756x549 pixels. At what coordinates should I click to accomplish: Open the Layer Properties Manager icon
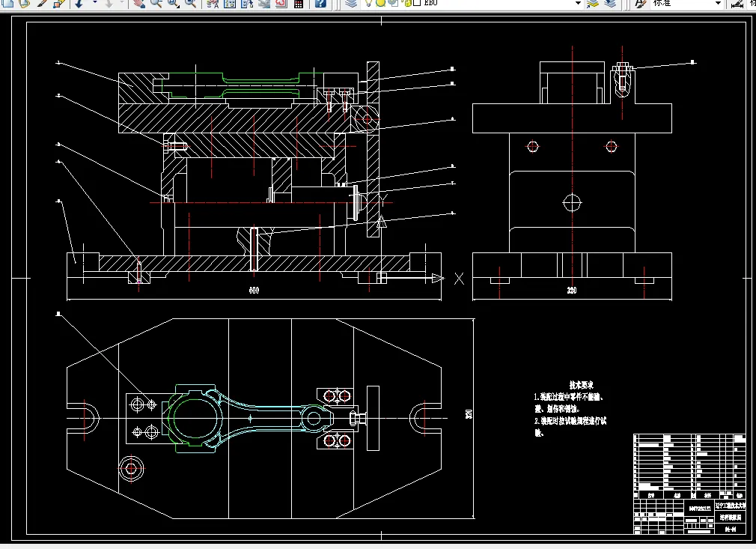point(352,4)
